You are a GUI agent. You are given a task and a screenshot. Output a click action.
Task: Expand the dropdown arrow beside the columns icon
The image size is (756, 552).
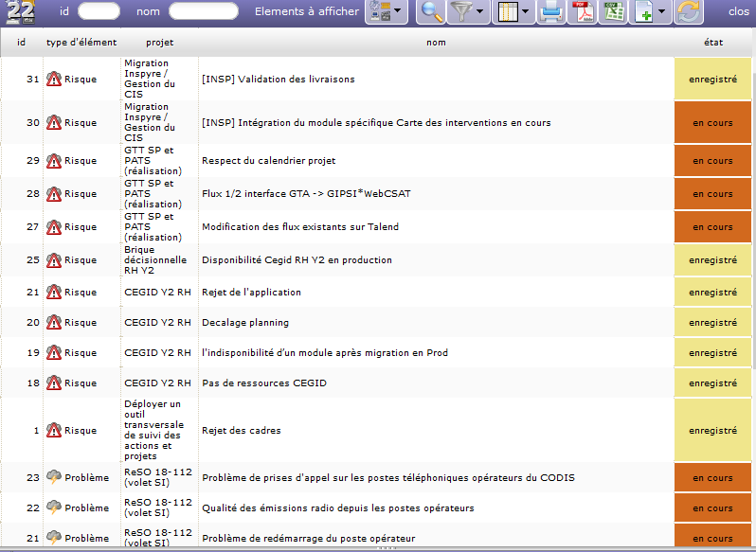click(x=525, y=12)
